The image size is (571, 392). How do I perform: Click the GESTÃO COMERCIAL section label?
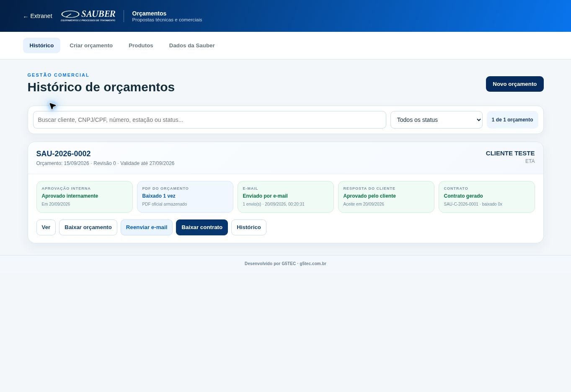(x=58, y=75)
